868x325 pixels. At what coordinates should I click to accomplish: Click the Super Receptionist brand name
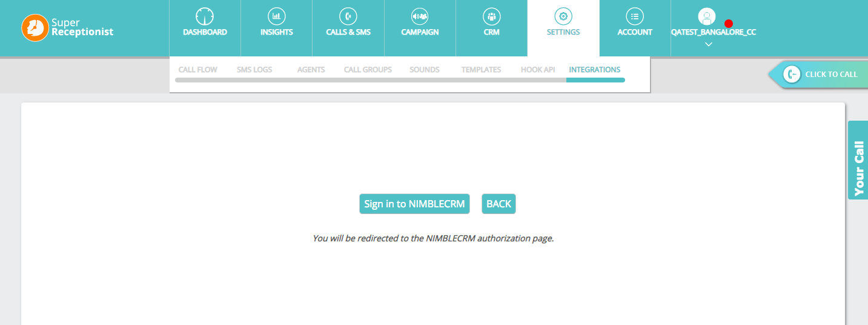click(x=82, y=28)
